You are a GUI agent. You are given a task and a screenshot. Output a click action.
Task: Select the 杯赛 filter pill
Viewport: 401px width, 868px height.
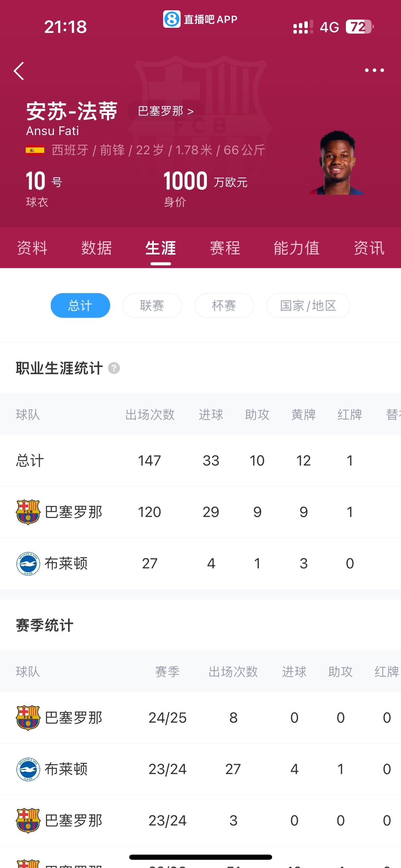224,305
